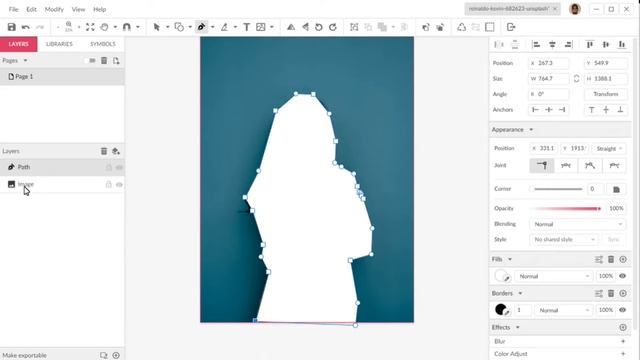Screen dimensions: 640x360
Task: Select the Pointer arrow tool
Action: click(156, 27)
